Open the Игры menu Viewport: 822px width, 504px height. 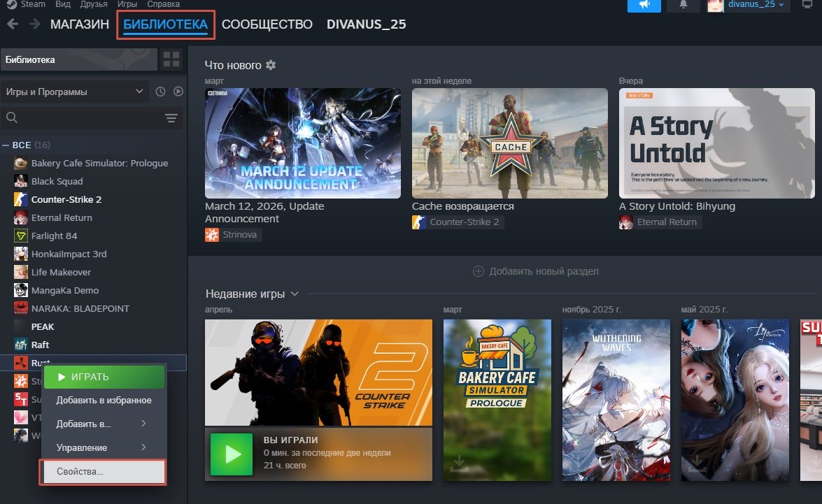tap(127, 4)
